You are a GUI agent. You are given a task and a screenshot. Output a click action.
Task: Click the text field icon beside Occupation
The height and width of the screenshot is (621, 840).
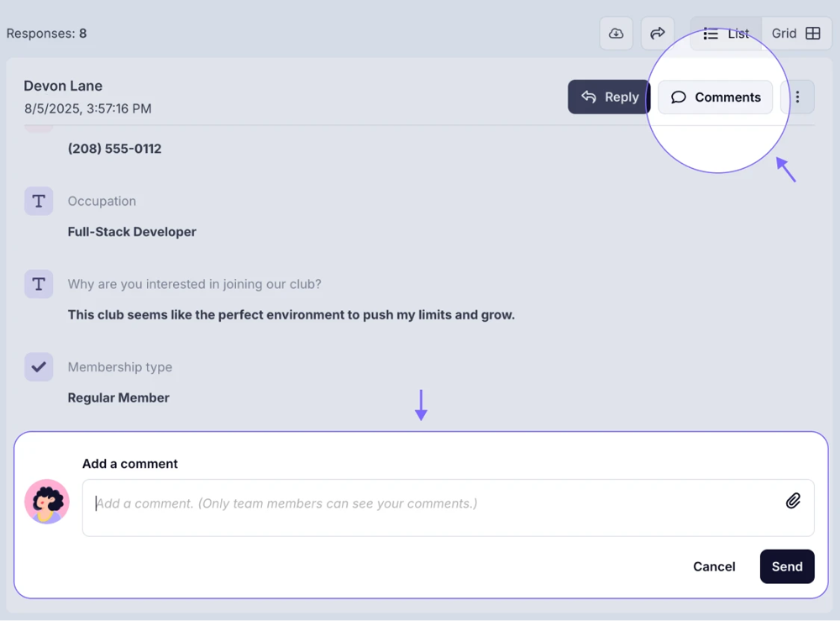39,201
